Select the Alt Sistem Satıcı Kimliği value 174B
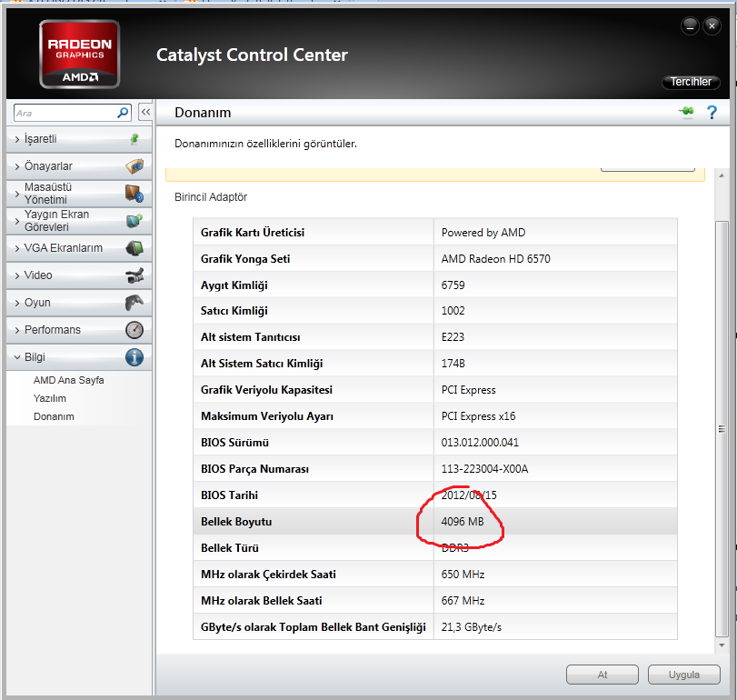 tap(453, 364)
